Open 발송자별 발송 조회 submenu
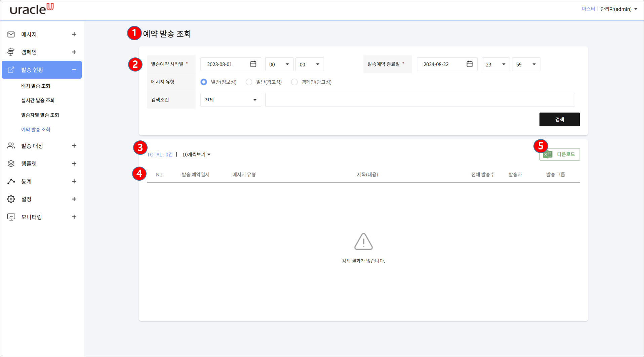The width and height of the screenshot is (644, 357). point(40,115)
